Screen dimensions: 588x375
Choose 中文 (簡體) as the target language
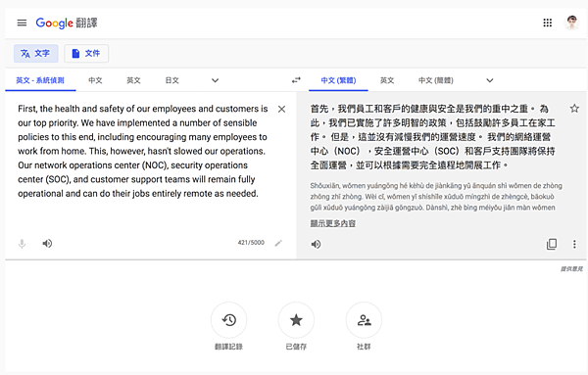[x=436, y=80]
